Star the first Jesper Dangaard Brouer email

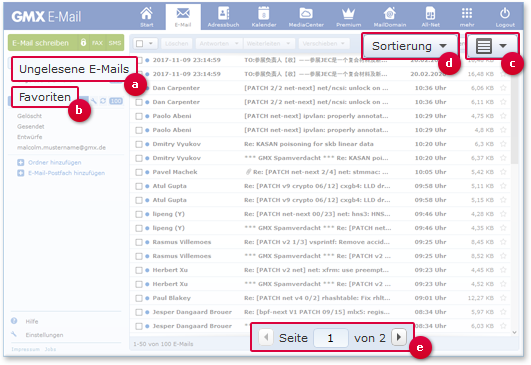pos(503,312)
